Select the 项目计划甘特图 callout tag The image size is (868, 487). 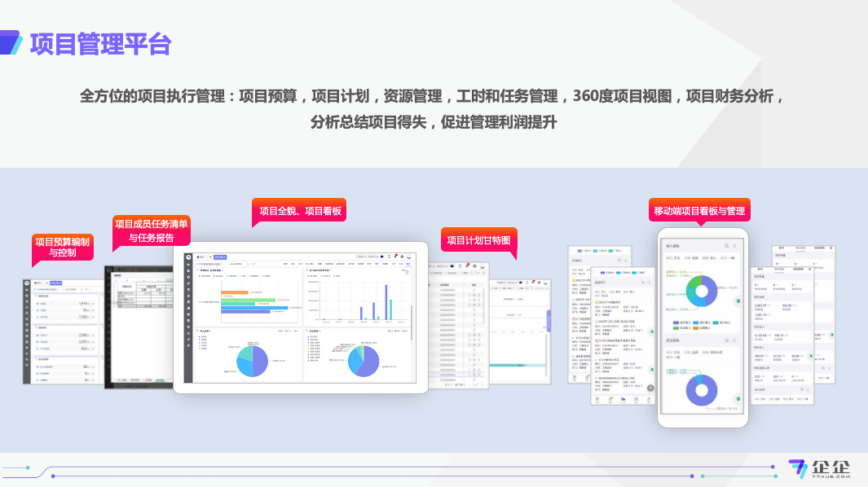tap(478, 240)
